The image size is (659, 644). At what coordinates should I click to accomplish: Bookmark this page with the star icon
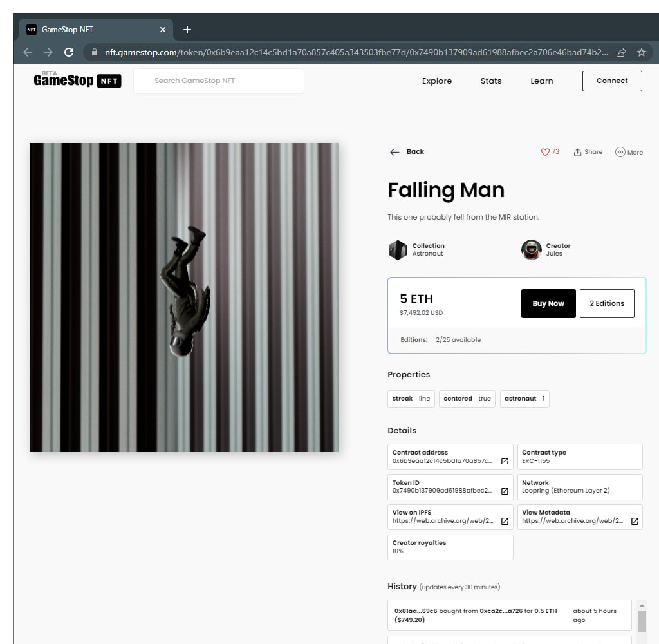641,52
